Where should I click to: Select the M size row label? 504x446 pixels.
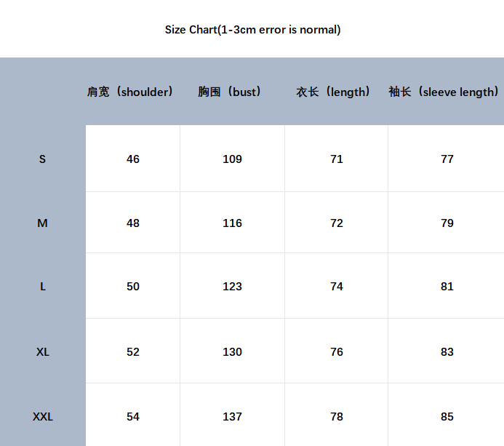tap(42, 223)
